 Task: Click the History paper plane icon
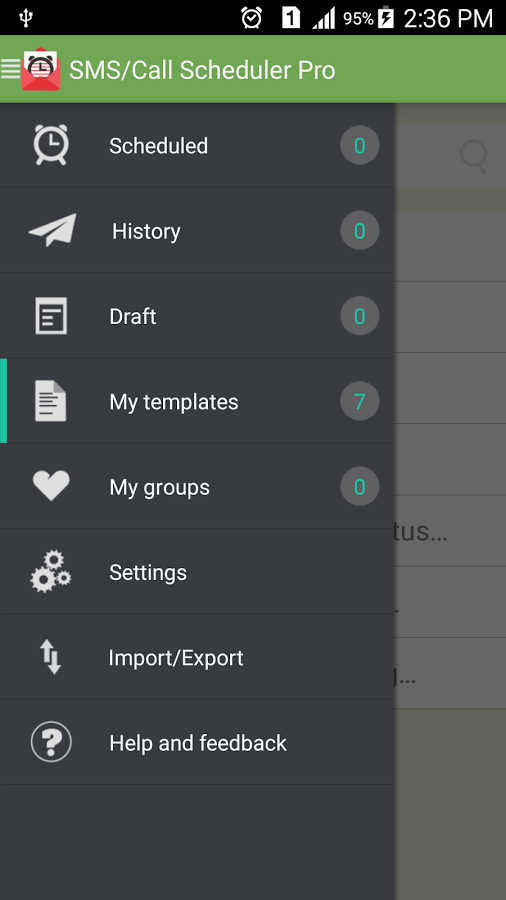52,230
